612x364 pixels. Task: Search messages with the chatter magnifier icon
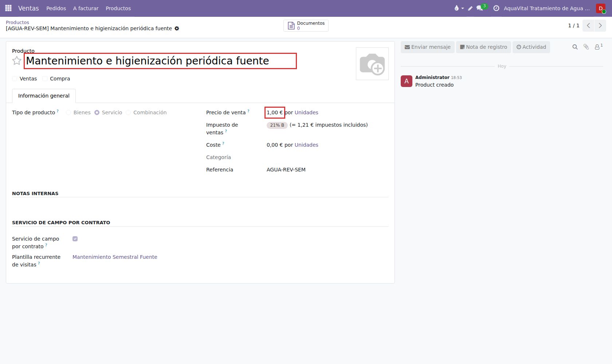click(x=575, y=47)
